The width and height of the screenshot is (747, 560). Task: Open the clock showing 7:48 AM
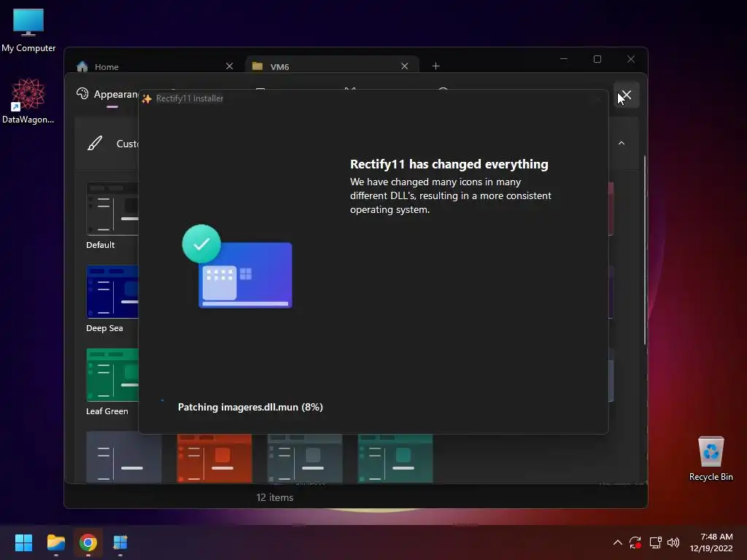tap(711, 542)
